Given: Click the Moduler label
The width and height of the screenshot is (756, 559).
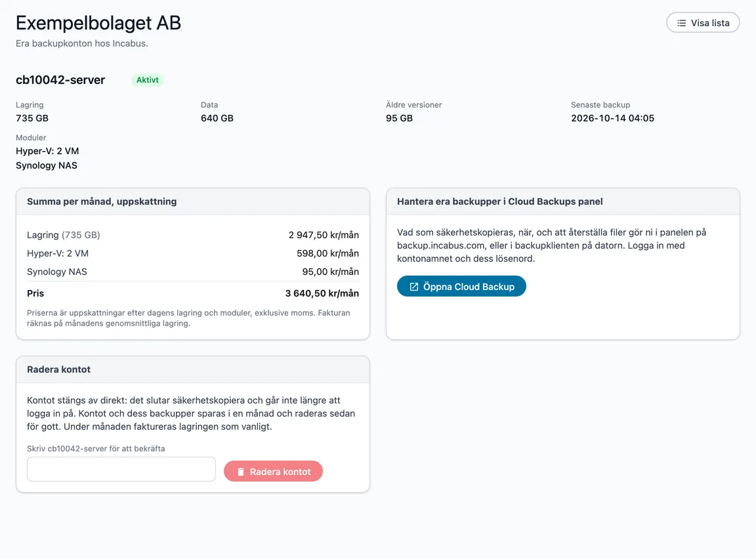Looking at the screenshot, I should pyautogui.click(x=31, y=137).
